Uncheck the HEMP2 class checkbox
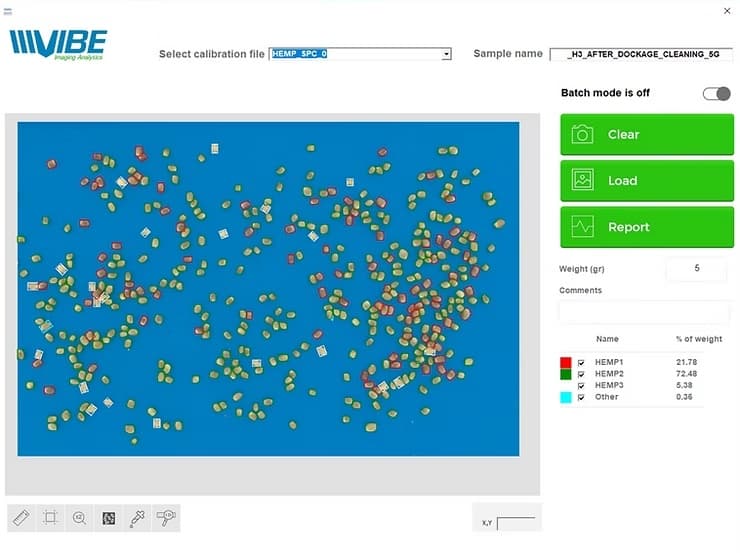 581,375
